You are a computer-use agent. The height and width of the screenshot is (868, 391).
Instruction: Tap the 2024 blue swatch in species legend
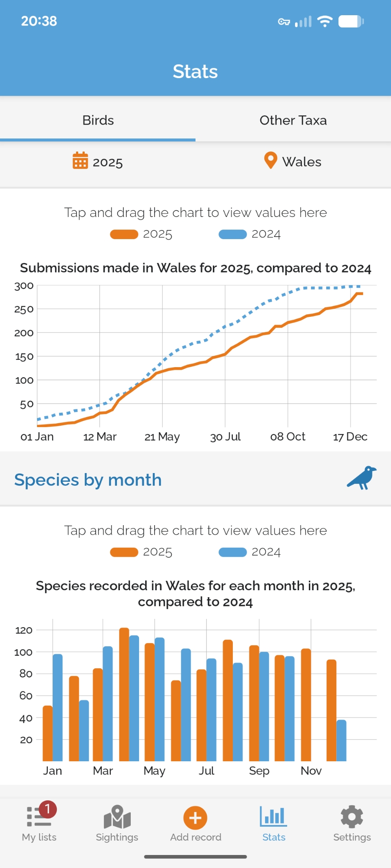(x=233, y=552)
